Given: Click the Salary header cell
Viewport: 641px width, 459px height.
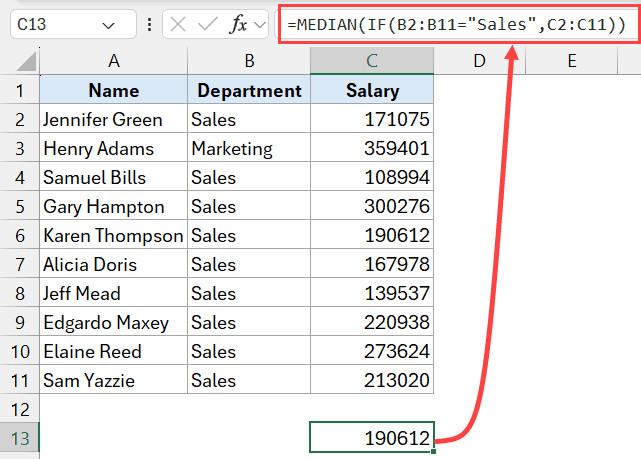Looking at the screenshot, I should coord(372,91).
